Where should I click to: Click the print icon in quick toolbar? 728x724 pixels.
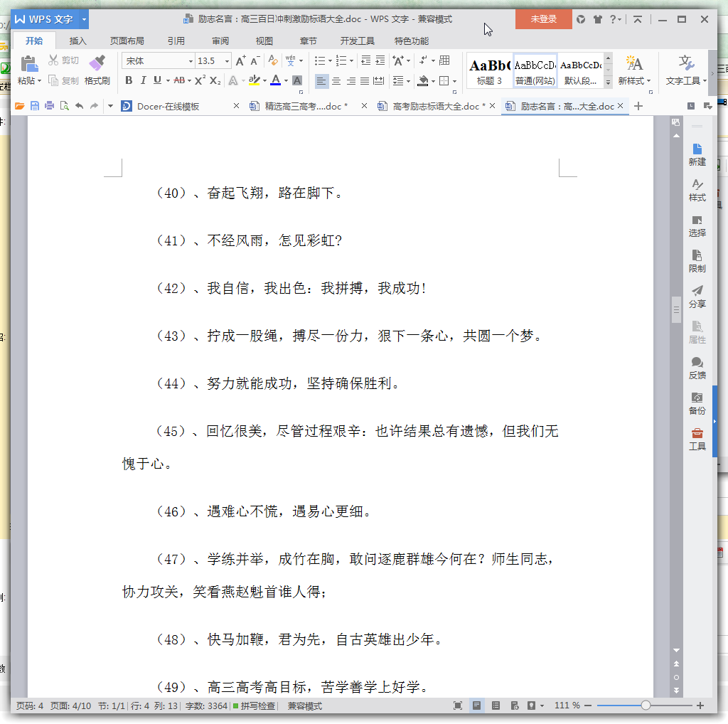point(49,106)
